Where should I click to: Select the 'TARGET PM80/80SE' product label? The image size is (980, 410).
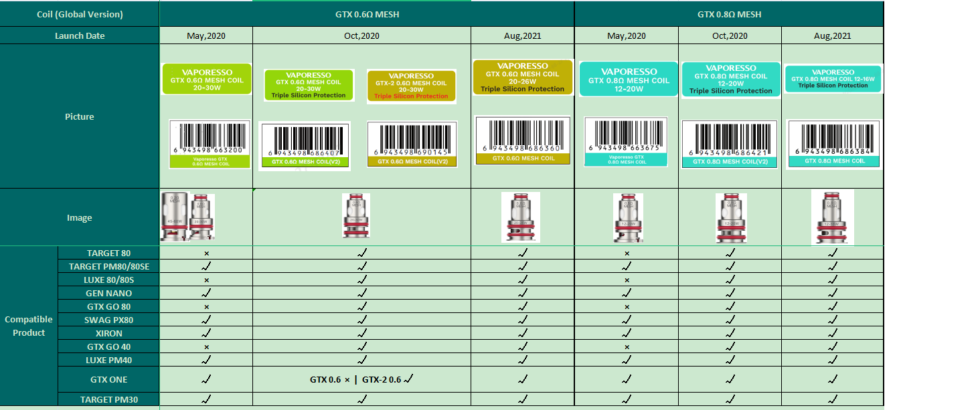(109, 266)
